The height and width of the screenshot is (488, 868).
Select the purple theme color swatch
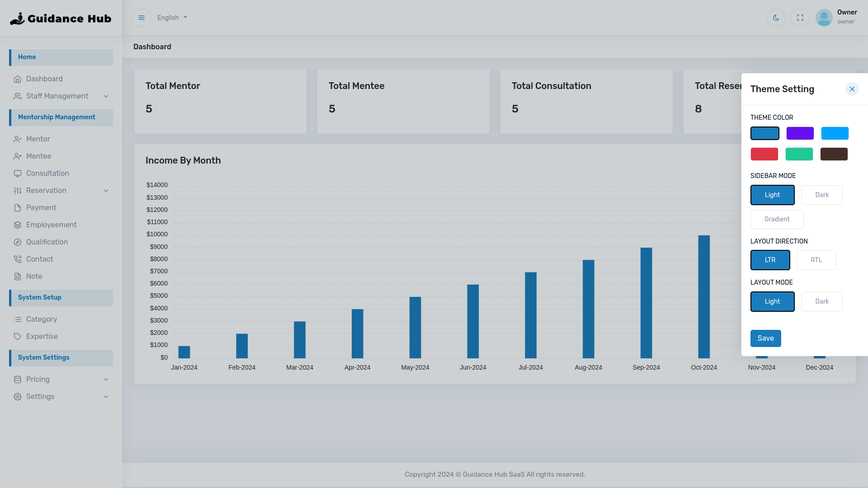[x=800, y=133]
